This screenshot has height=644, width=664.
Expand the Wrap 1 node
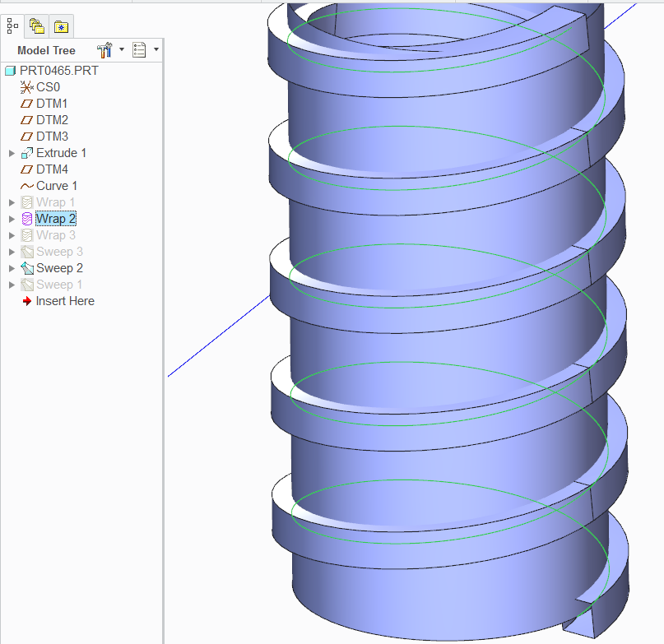(12, 203)
